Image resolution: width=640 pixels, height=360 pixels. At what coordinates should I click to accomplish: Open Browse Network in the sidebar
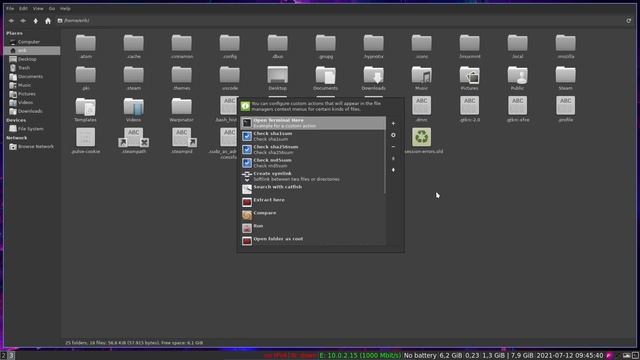coord(32,147)
